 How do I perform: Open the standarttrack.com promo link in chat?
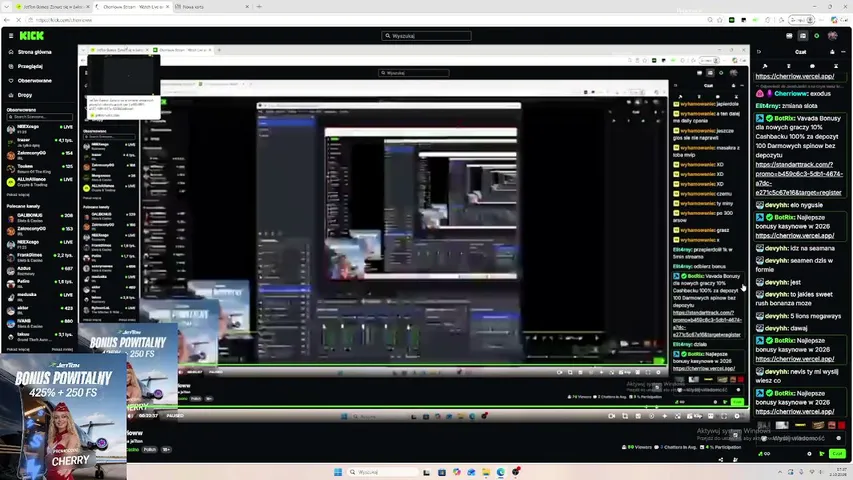pyautogui.click(x=799, y=179)
